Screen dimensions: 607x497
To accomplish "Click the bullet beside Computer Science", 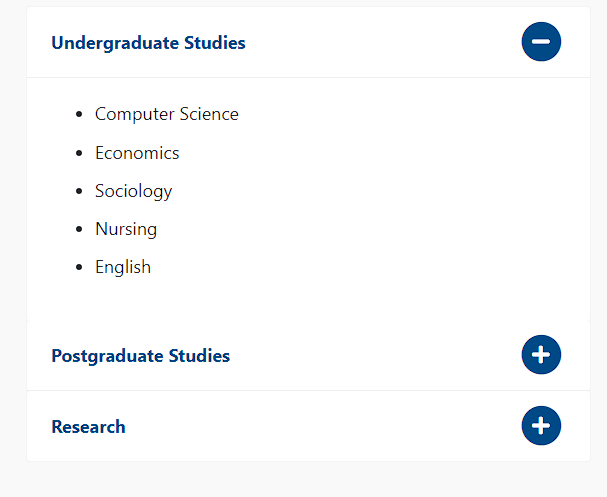I will click(x=79, y=114).
